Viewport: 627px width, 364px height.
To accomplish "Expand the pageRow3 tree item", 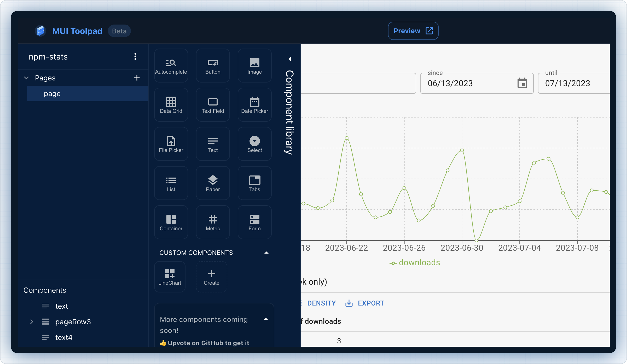I will coord(32,321).
